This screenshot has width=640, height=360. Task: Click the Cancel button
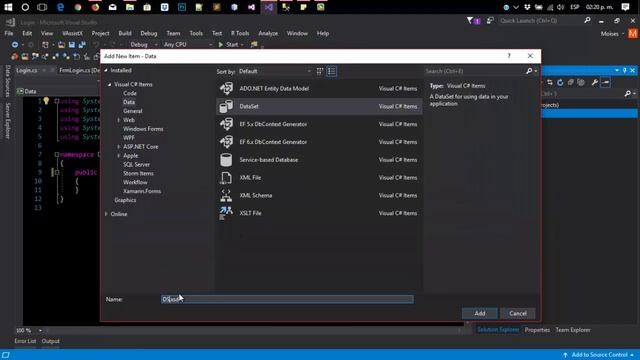pos(518,313)
